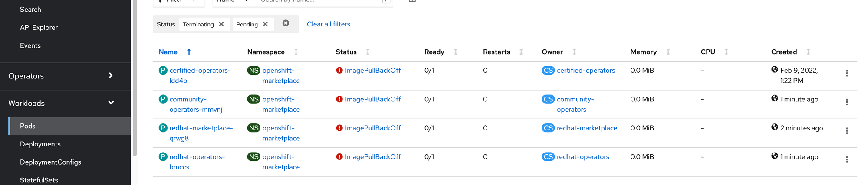Image resolution: width=868 pixels, height=185 pixels.
Task: Click ImagePullBackOff status of certified-operators pod
Action: pos(373,71)
